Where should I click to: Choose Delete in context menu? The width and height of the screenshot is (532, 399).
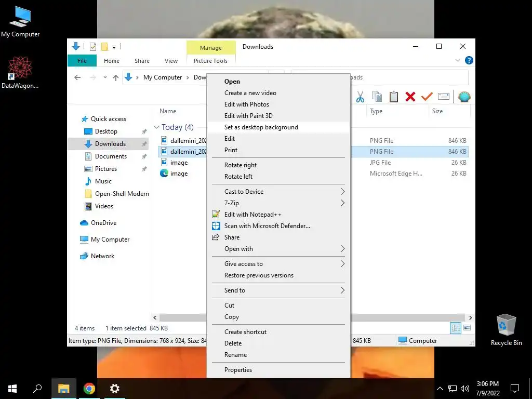278,343
